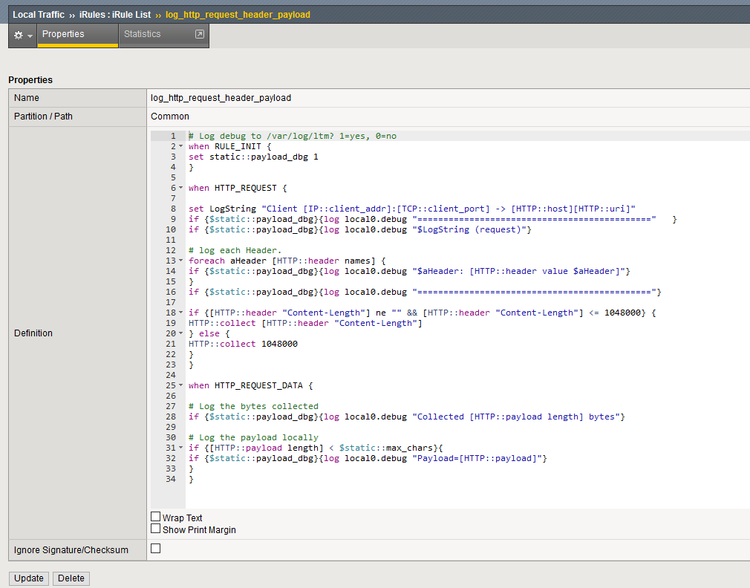Fold the foreach aHeader loop on line 13
The height and width of the screenshot is (588, 750).
tap(181, 261)
